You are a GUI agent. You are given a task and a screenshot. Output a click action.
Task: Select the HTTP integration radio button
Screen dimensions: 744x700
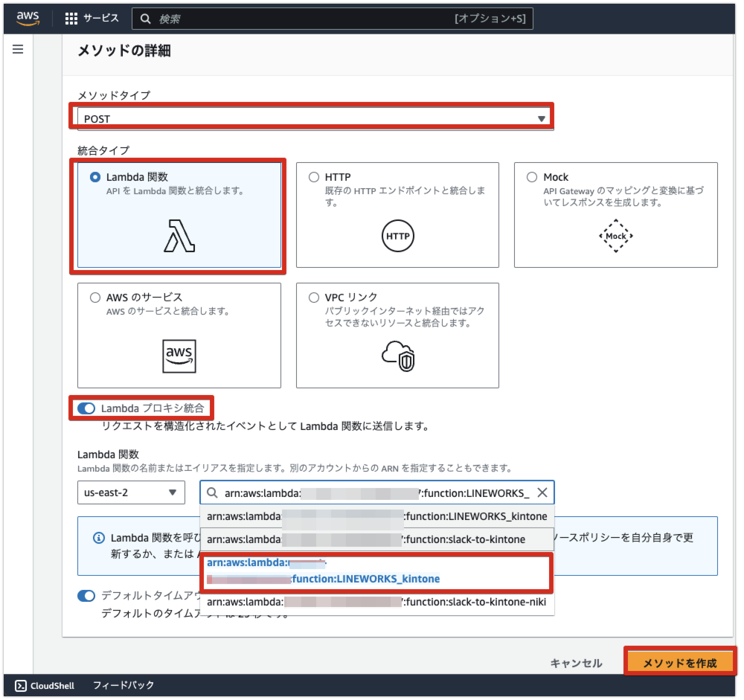pos(313,177)
